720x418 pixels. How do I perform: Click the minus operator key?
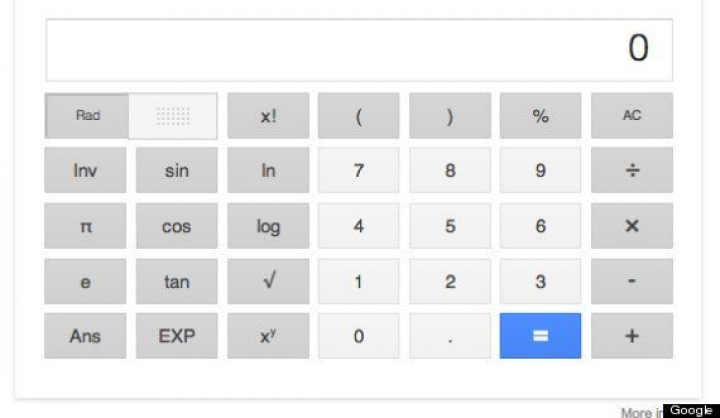click(x=631, y=281)
